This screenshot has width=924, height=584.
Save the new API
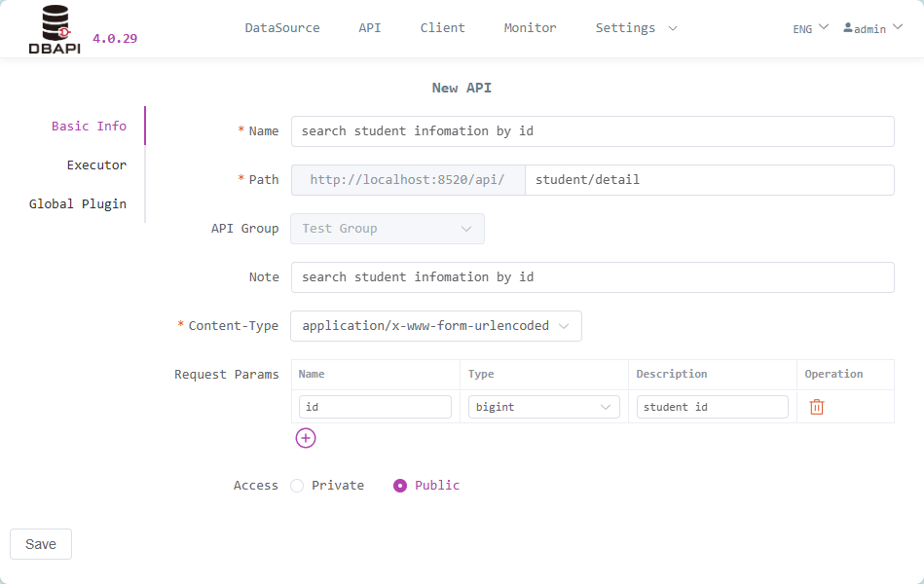[x=40, y=544]
